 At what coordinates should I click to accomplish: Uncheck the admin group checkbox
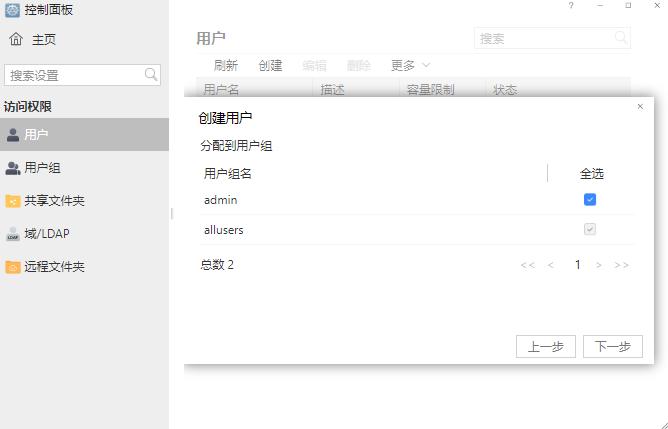click(590, 200)
